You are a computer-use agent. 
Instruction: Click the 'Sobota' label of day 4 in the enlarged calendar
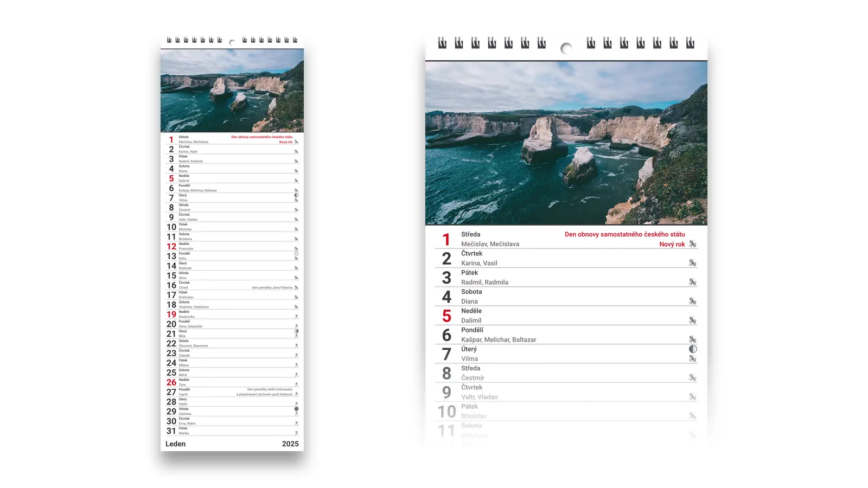[471, 292]
